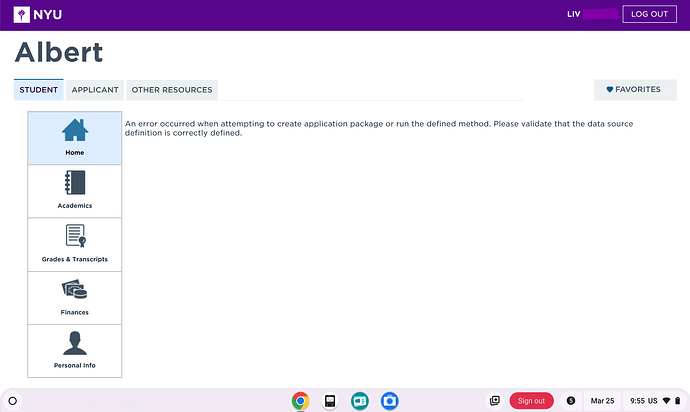690x412 pixels.
Task: Click the Albert page heading
Action: coord(59,53)
